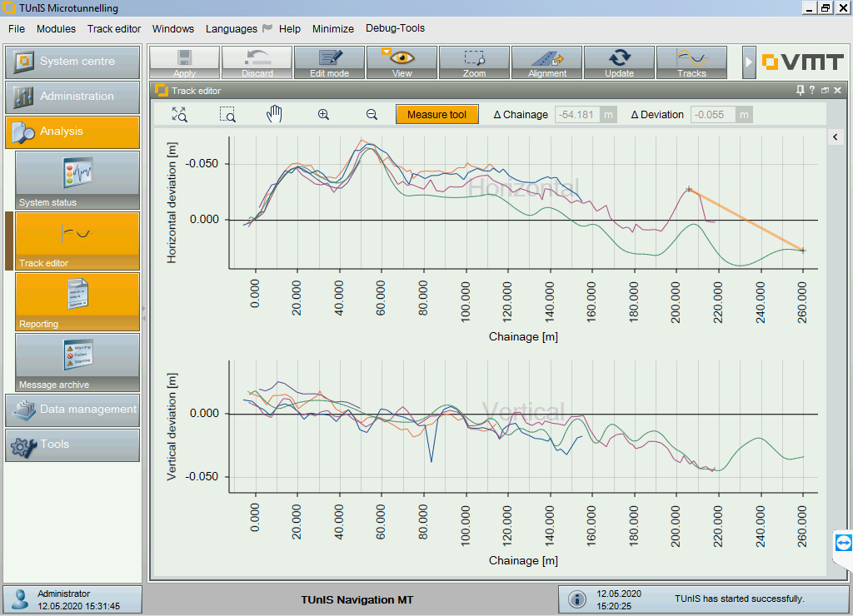This screenshot has height=616, width=853.
Task: Open the Languages menu
Action: point(232,29)
